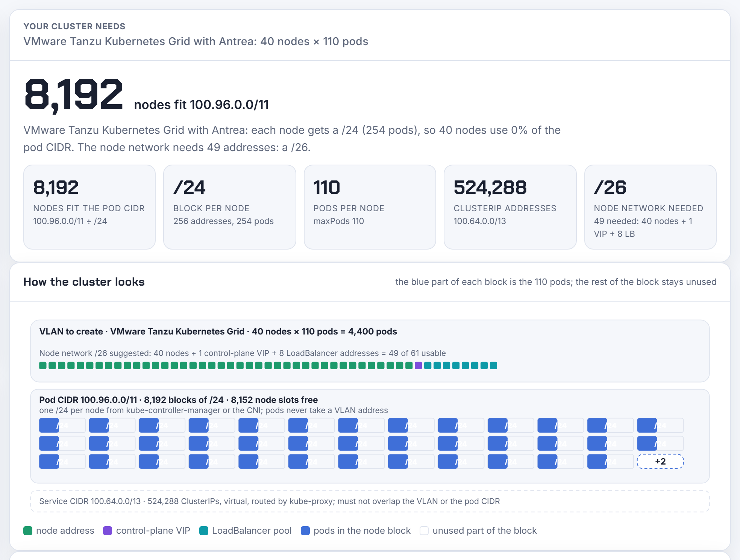Click the 'one /24 per node' explanation line
Image resolution: width=740 pixels, height=560 pixels.
(214, 410)
